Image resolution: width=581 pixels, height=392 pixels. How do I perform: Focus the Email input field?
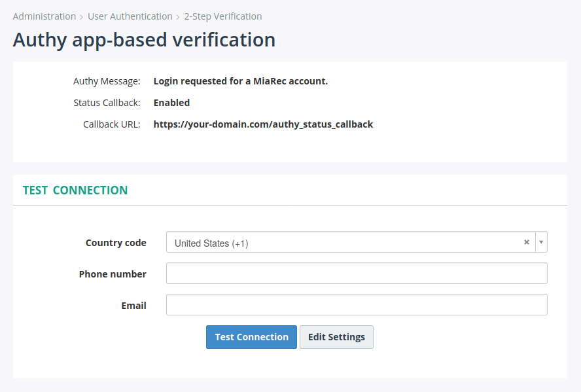click(x=357, y=304)
